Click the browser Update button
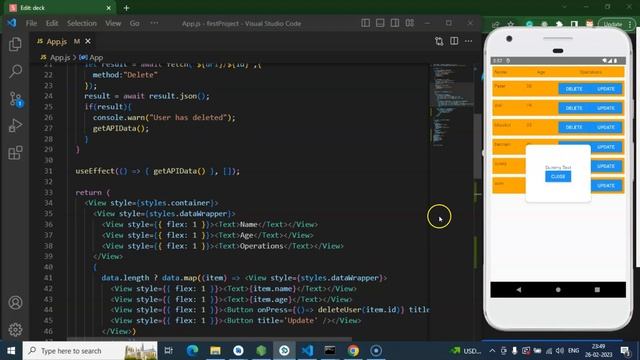 613,24
